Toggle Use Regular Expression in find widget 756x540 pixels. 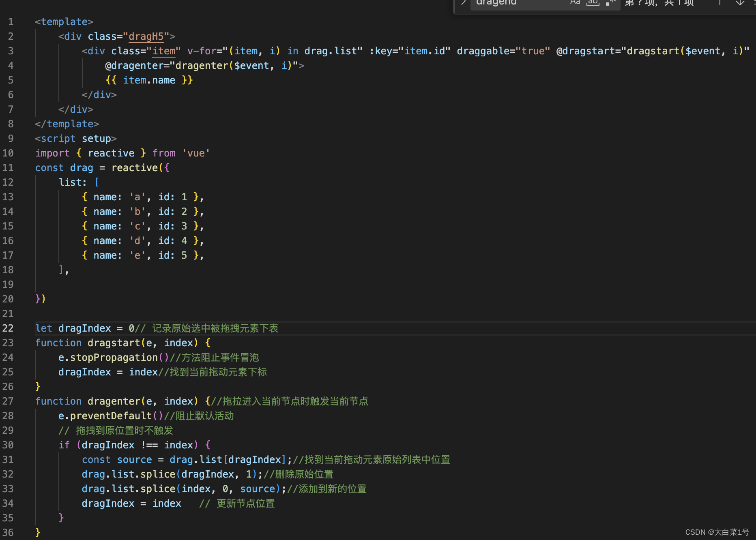610,2
